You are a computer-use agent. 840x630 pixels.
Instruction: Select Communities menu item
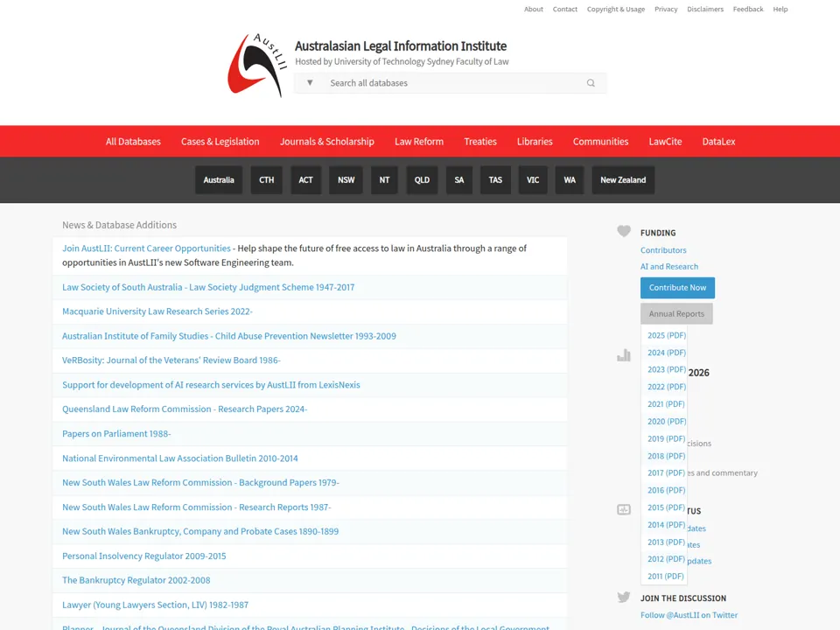[600, 142]
